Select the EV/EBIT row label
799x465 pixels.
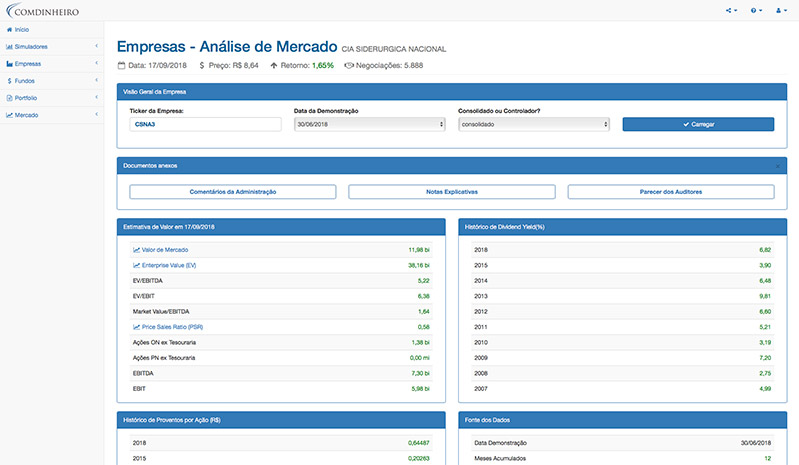pyautogui.click(x=144, y=296)
